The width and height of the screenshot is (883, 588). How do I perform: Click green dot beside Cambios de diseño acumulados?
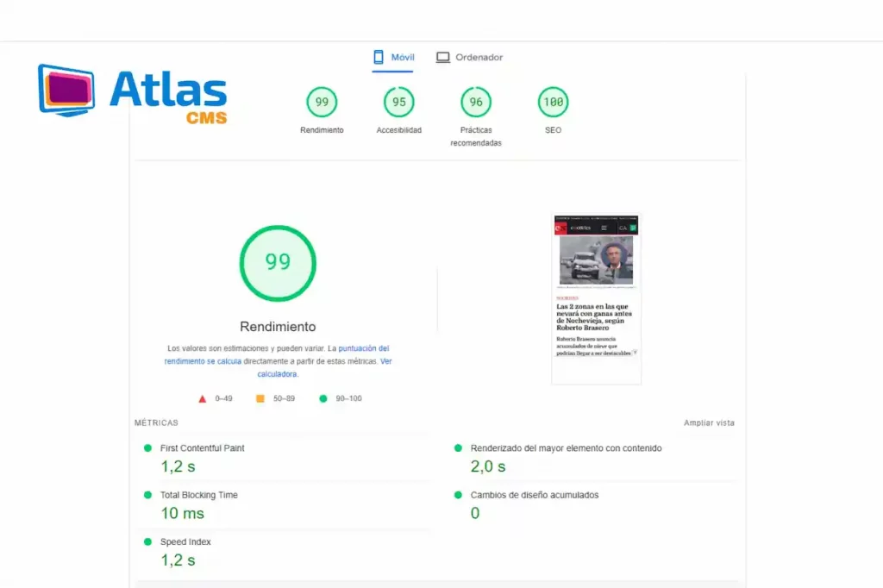point(458,495)
